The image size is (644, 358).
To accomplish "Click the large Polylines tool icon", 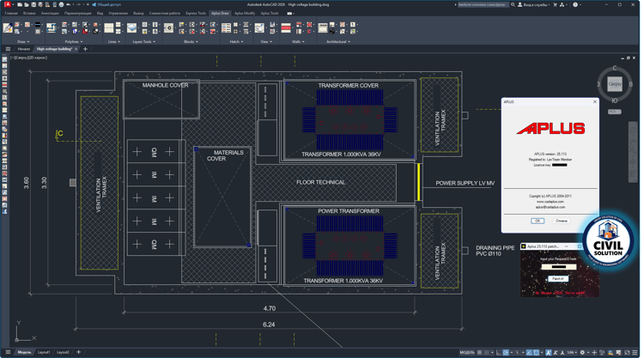I will [x=52, y=27].
